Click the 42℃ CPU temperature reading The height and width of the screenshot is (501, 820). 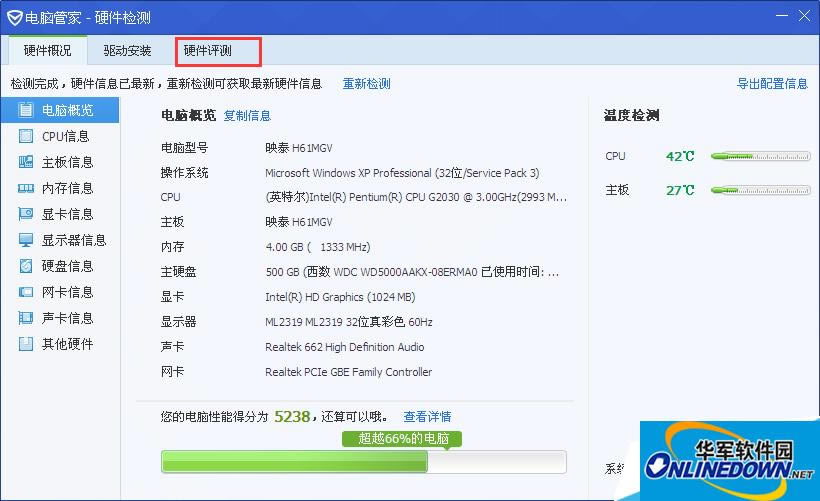tap(680, 156)
